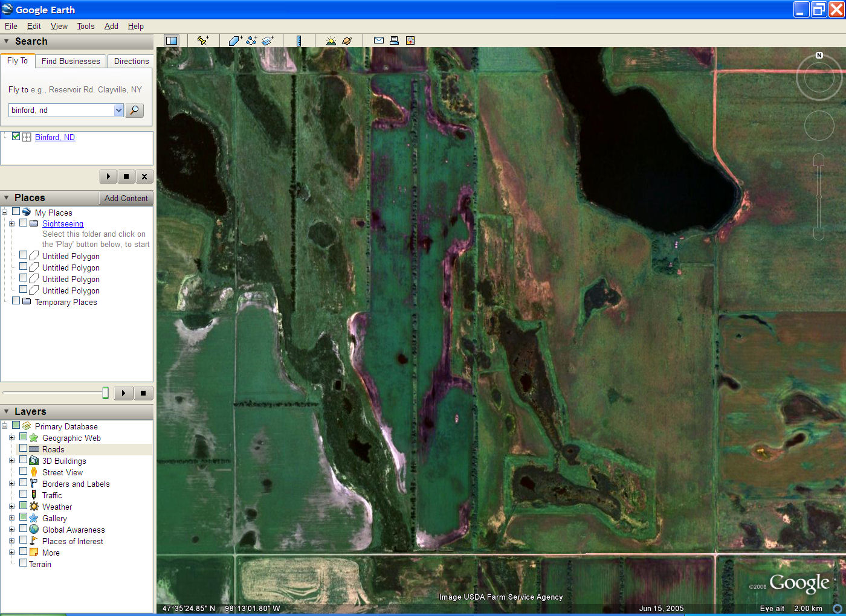
Task: Open the Help menu
Action: click(136, 26)
